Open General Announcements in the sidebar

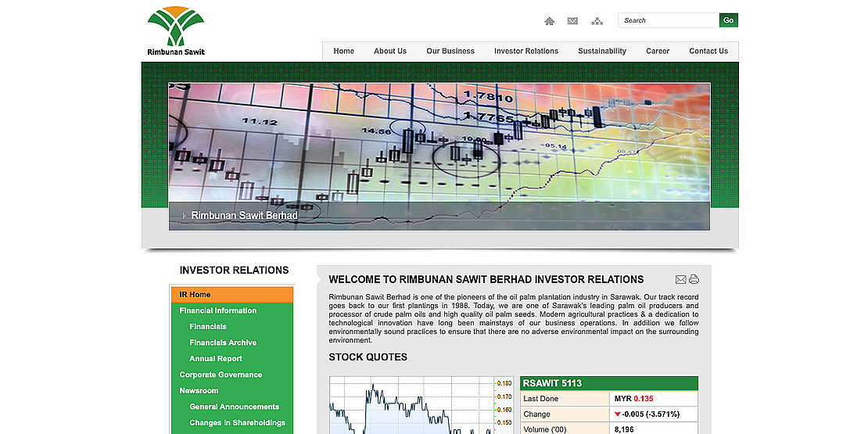coord(232,407)
